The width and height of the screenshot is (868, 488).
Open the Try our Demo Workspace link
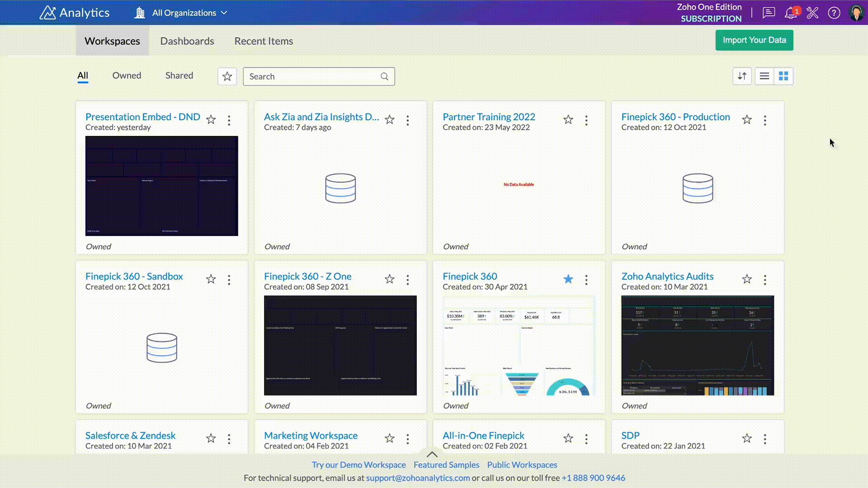(x=359, y=465)
